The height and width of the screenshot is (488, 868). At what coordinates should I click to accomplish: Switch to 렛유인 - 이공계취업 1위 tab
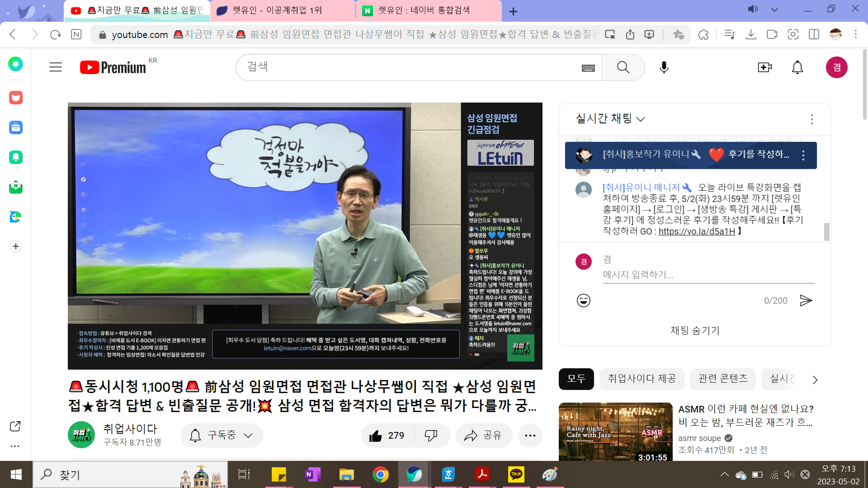coord(283,10)
